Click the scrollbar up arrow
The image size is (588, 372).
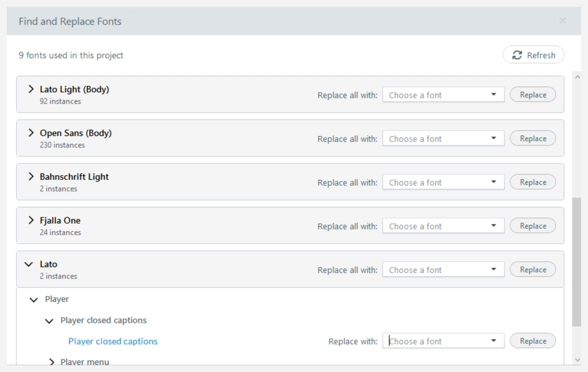[576, 77]
